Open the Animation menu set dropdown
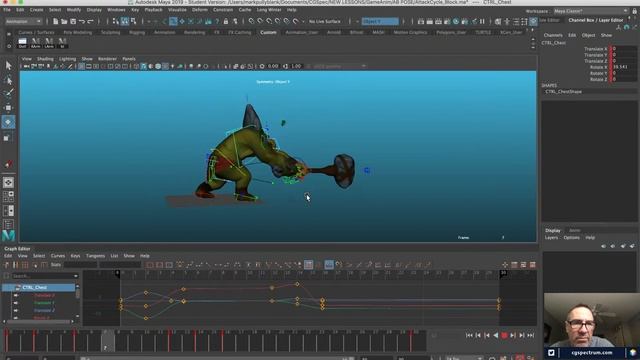Screen dimensions: 640x360 23,21
